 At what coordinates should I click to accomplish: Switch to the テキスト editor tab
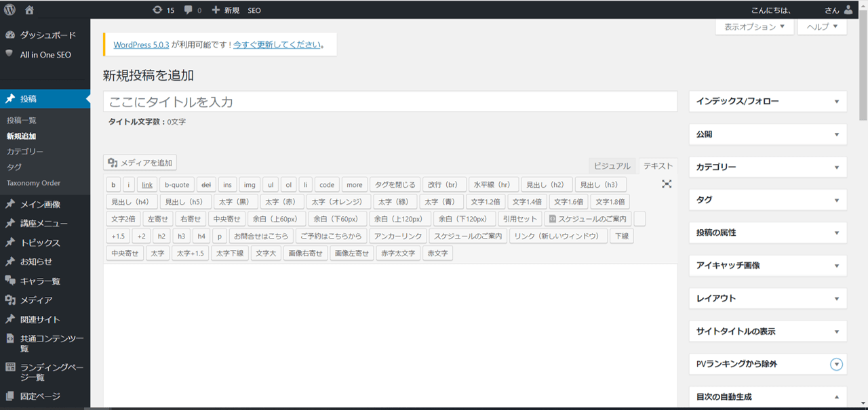[x=658, y=166]
